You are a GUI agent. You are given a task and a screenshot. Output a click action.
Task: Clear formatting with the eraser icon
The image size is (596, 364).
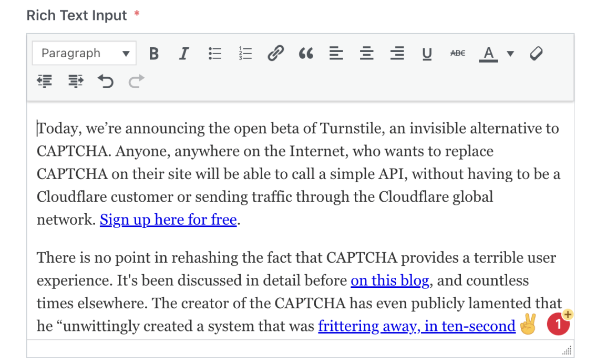pyautogui.click(x=536, y=54)
